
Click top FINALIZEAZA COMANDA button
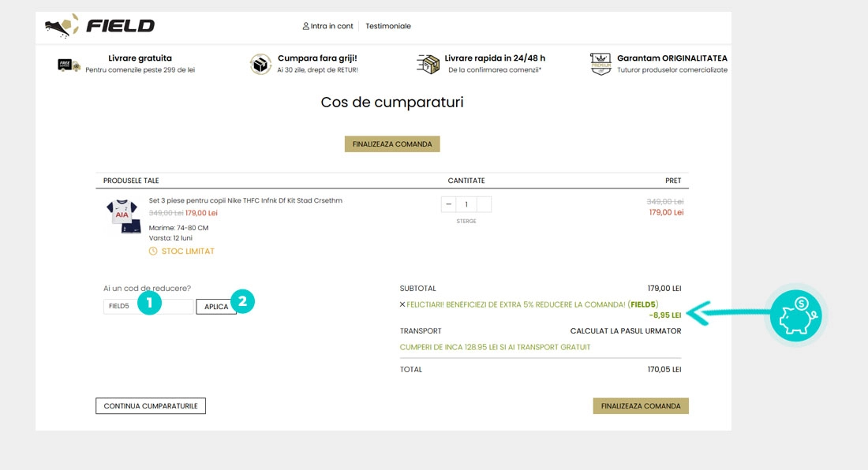(392, 144)
